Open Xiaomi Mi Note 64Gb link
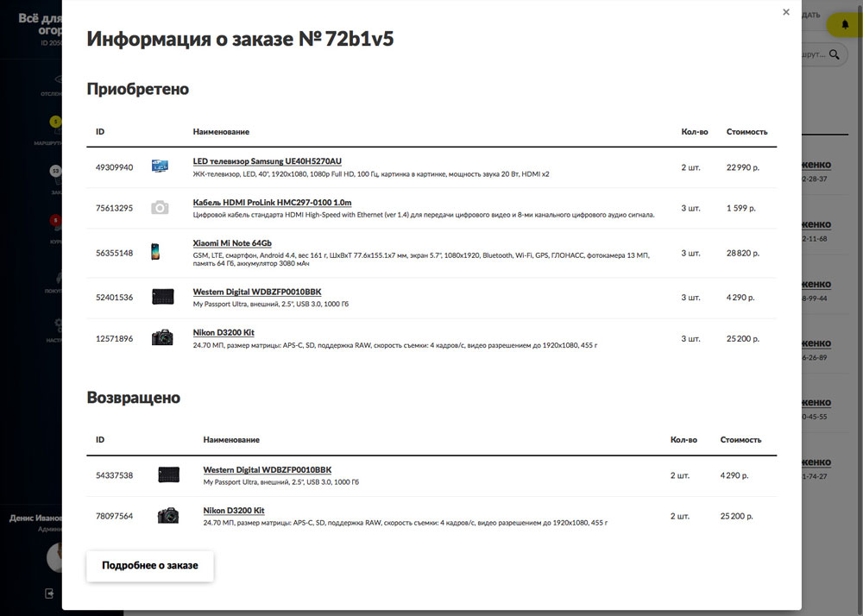Image resolution: width=863 pixels, height=616 pixels. coord(231,243)
